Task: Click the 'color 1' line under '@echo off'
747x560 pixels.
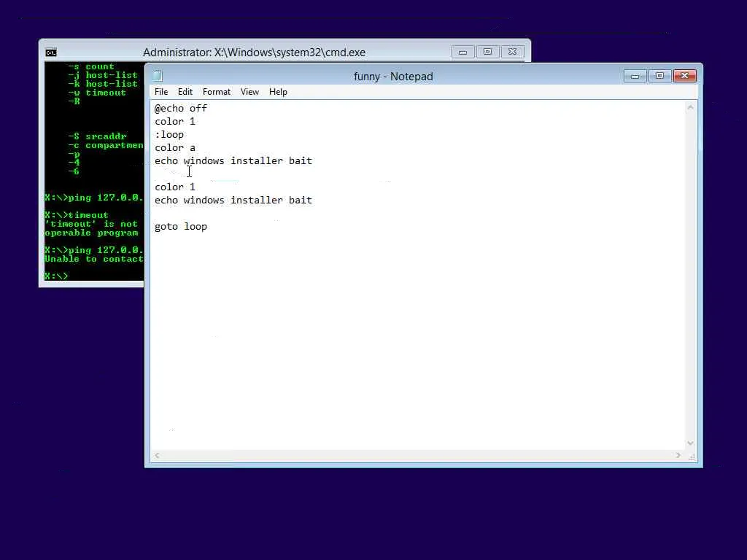Action: (175, 122)
